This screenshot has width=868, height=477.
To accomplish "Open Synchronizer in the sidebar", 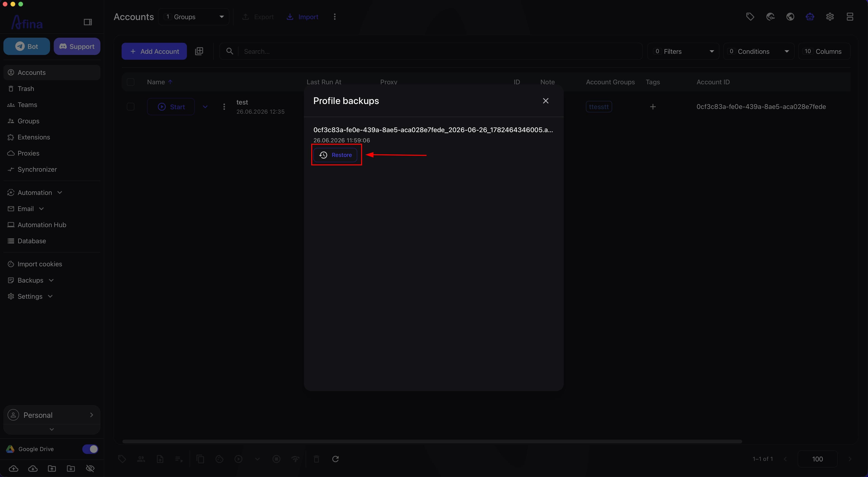I will coord(52,170).
